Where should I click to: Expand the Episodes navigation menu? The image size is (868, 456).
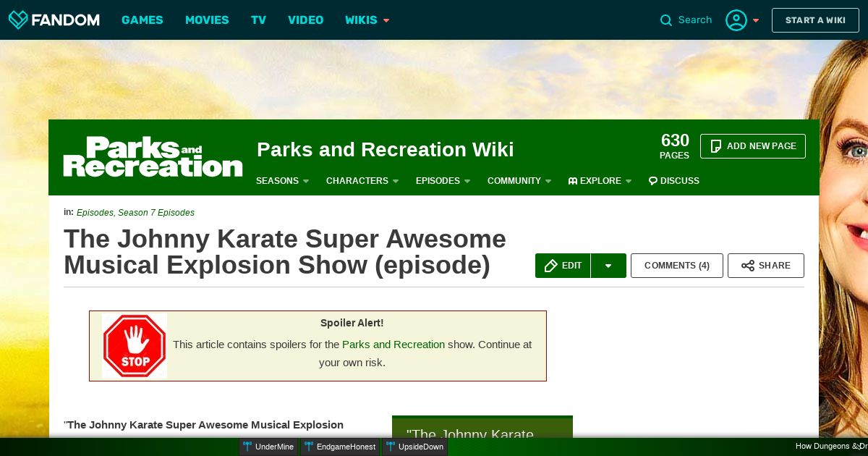[x=443, y=181]
